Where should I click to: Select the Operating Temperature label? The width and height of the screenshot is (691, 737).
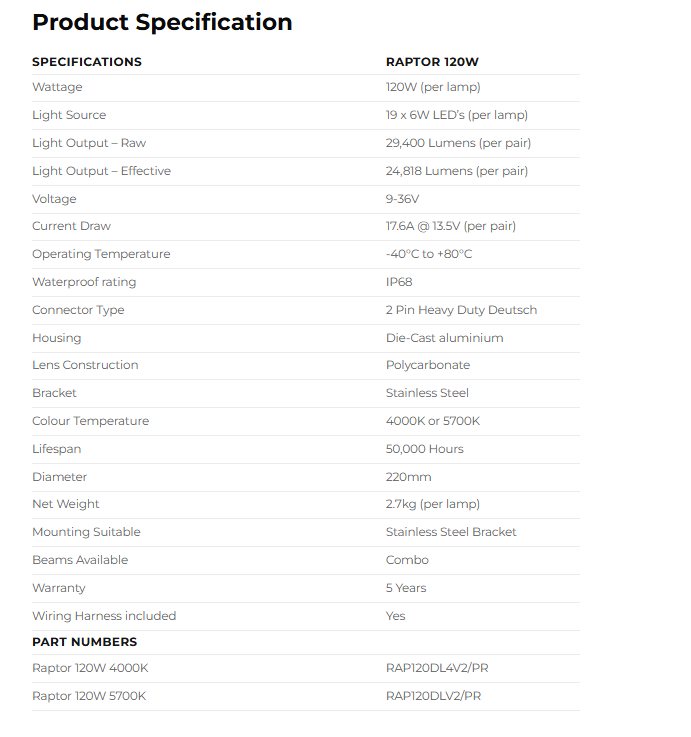coord(101,254)
